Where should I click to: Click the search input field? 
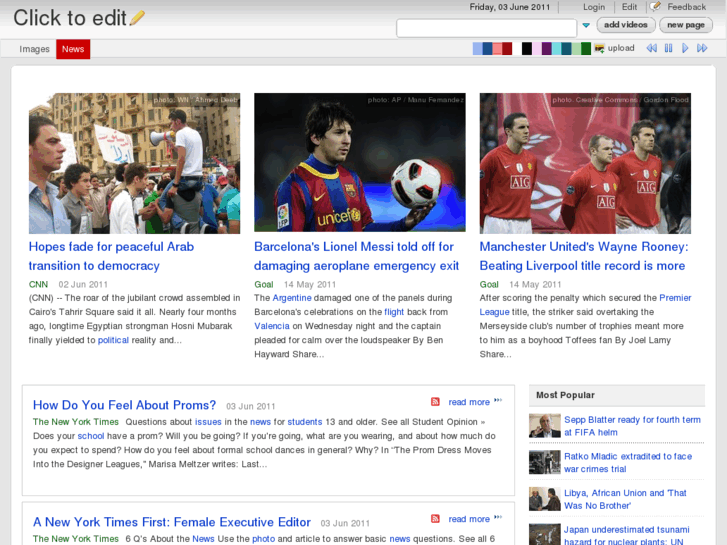click(486, 28)
